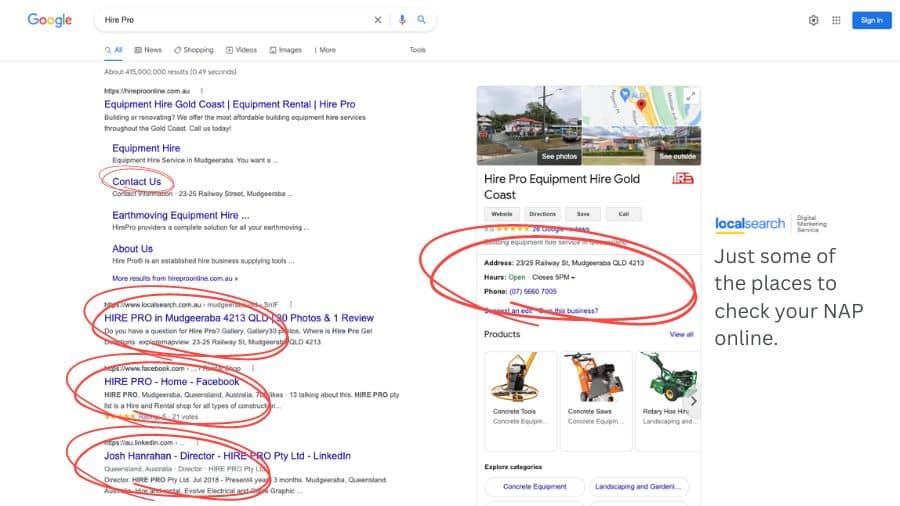Click More results from hireproonline.com.au

click(175, 278)
